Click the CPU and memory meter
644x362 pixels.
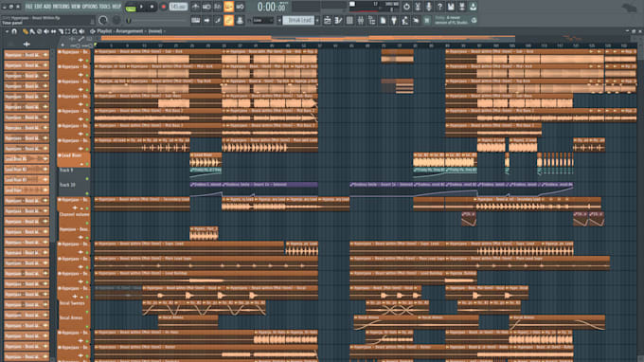374,7
